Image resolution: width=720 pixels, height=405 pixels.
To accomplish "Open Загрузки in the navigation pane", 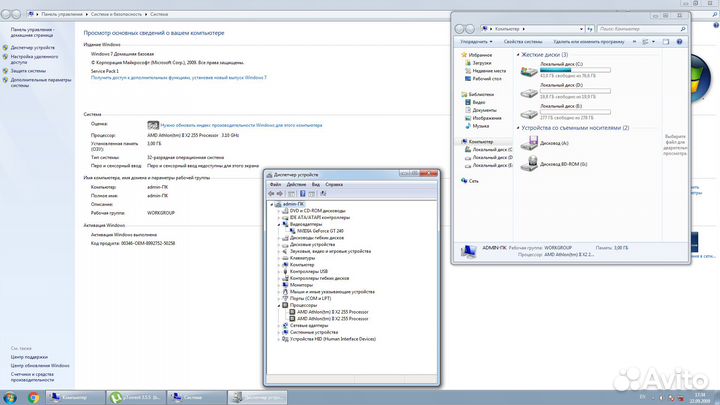I will pos(482,63).
